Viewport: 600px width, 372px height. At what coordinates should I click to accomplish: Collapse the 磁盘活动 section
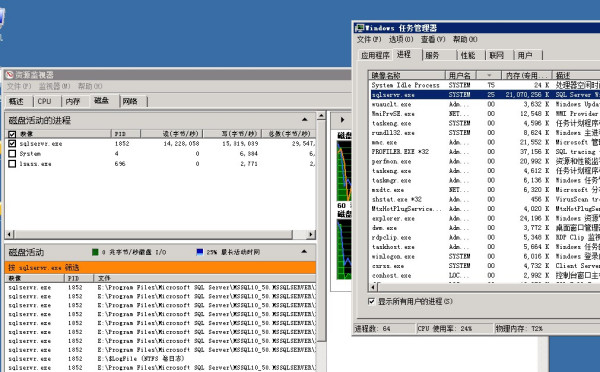[304, 252]
